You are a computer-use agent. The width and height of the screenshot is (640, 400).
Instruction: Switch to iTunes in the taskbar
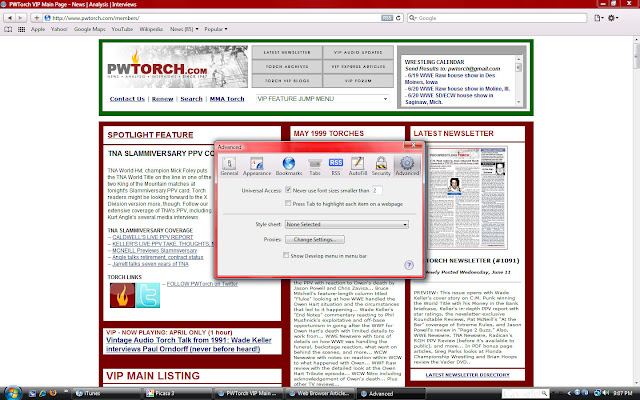pyautogui.click(x=106, y=393)
